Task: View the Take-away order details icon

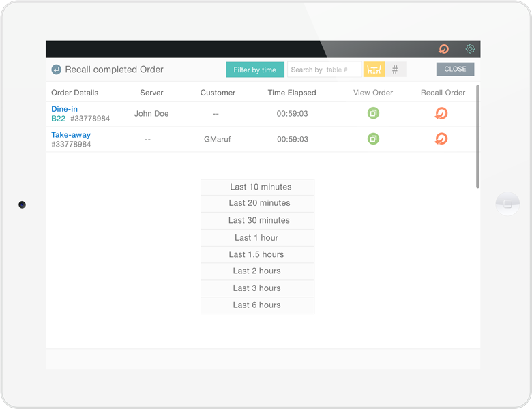Action: [373, 139]
